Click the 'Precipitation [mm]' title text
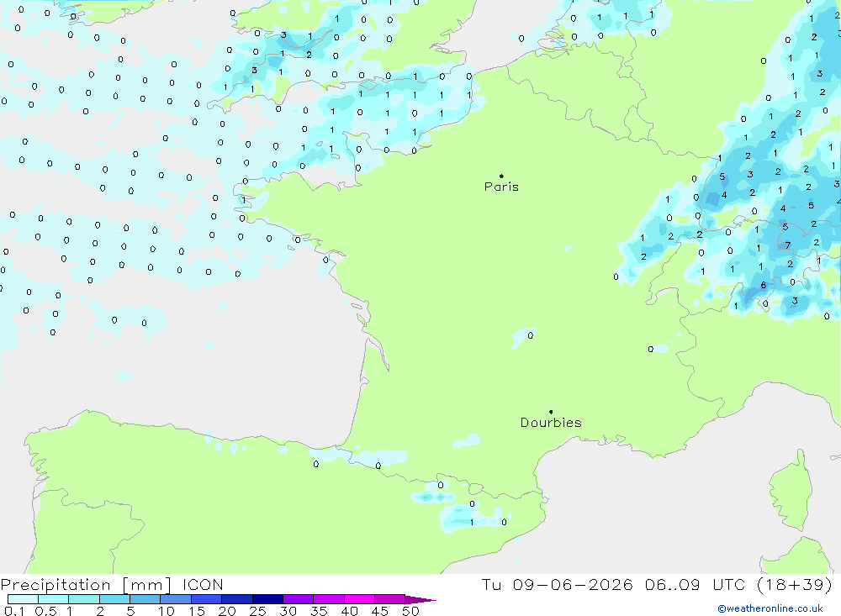Image resolution: width=841 pixels, height=616 pixels. 87,584
